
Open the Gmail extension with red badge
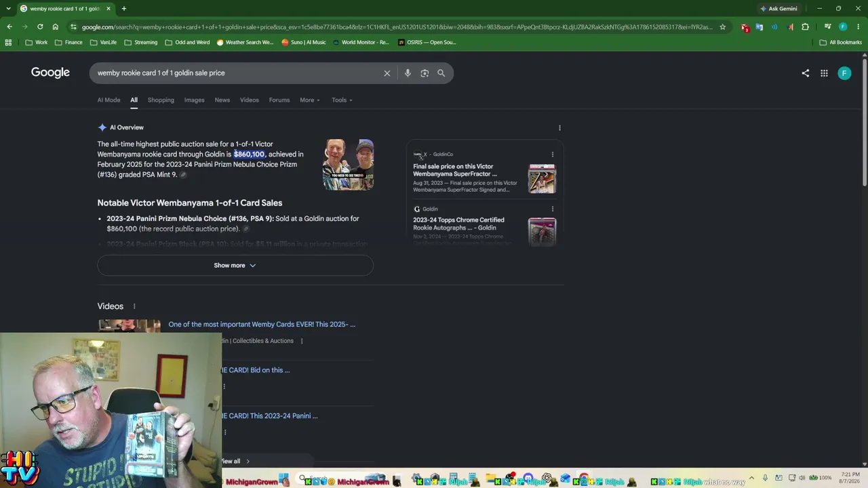click(745, 27)
